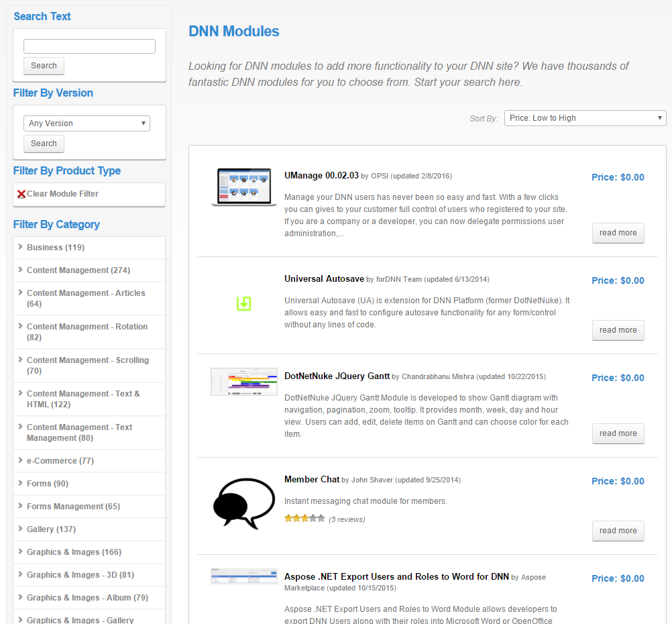
Task: Click the chevron icon next to Business category
Action: click(x=19, y=247)
